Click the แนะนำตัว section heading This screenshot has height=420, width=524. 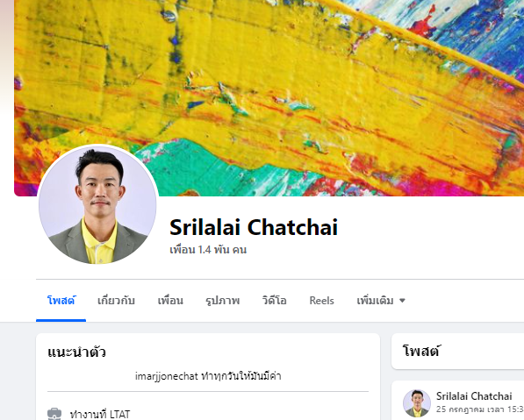tap(76, 352)
